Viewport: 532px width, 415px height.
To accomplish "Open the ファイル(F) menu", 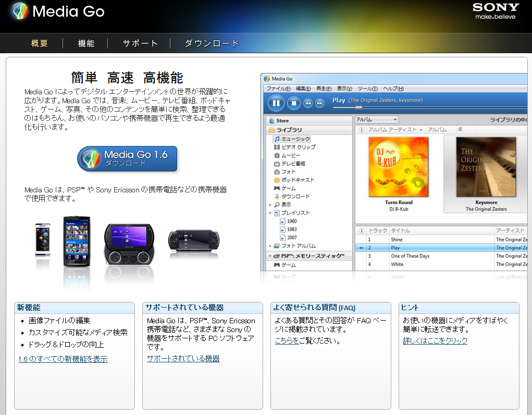I will coord(278,89).
